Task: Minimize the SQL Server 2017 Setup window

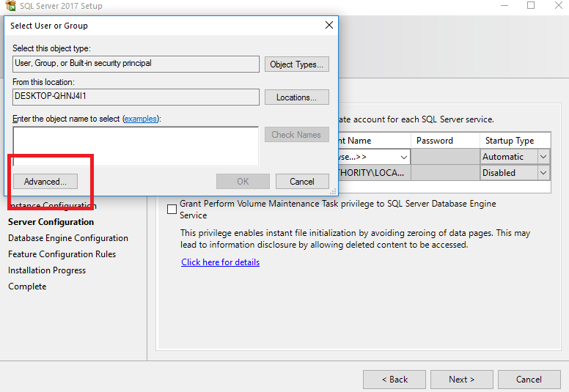Action: (504, 5)
